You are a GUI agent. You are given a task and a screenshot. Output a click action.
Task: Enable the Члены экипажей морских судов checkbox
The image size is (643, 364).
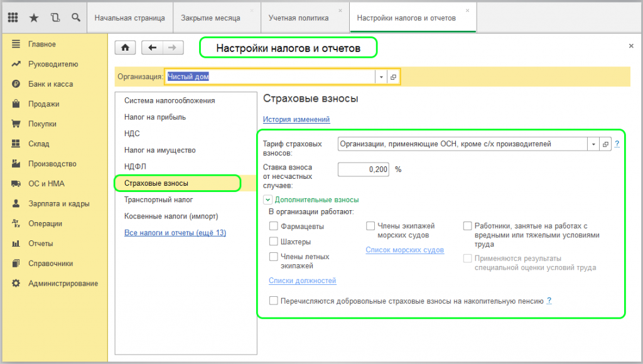(x=370, y=226)
